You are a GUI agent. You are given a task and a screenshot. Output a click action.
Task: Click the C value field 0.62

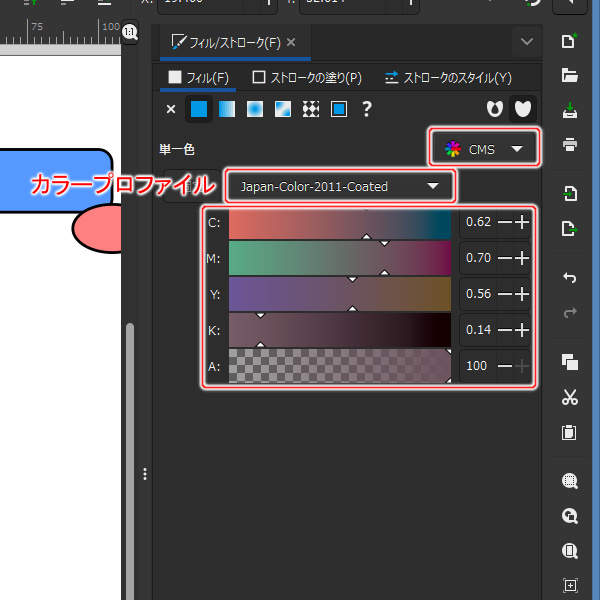pyautogui.click(x=478, y=222)
